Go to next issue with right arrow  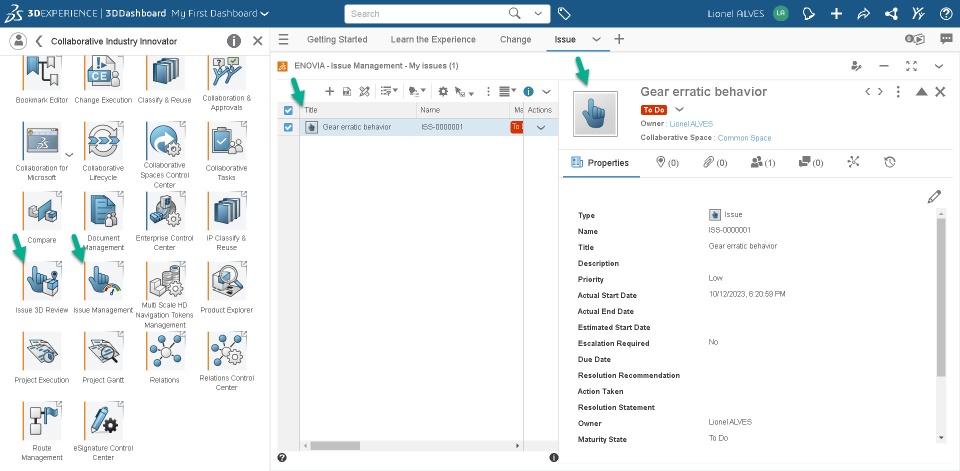880,92
